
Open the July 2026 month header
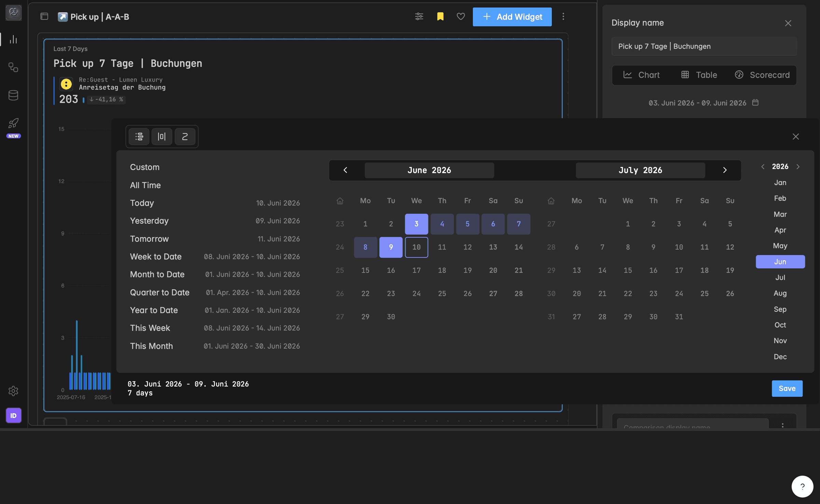tap(640, 170)
